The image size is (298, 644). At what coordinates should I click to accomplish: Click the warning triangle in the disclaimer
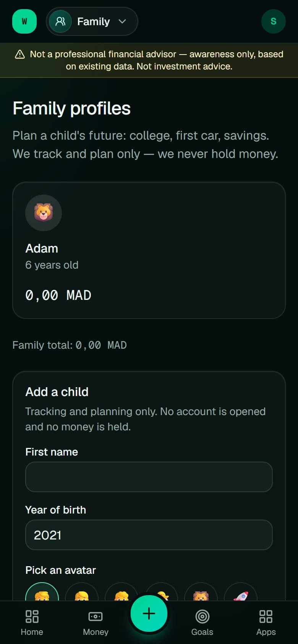point(20,54)
